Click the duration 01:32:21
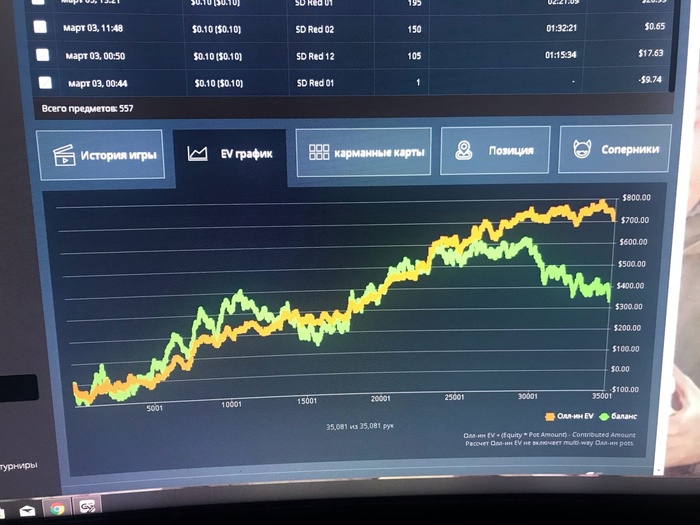 pyautogui.click(x=562, y=28)
